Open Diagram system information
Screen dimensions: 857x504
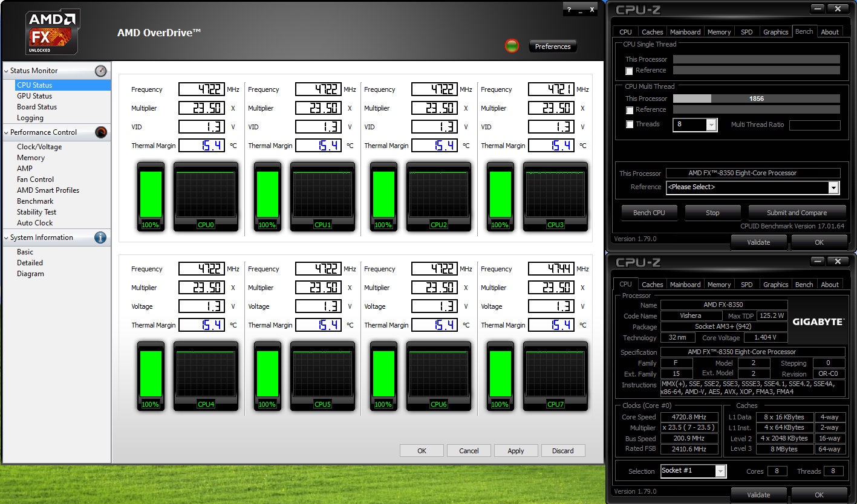[x=30, y=274]
